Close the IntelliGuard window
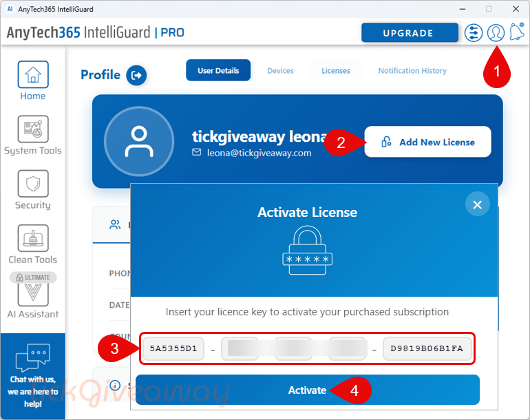Viewport: 530px width, 420px height. pos(516,9)
